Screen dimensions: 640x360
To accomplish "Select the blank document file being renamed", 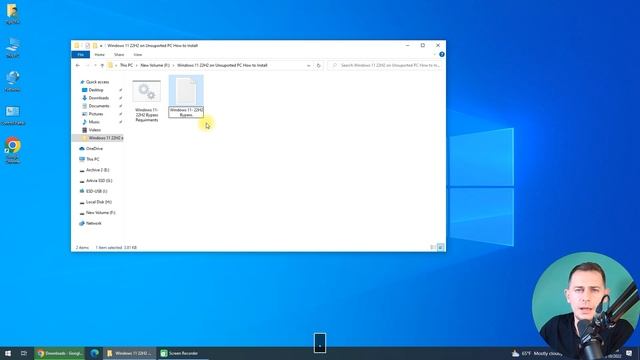I will click(x=186, y=91).
